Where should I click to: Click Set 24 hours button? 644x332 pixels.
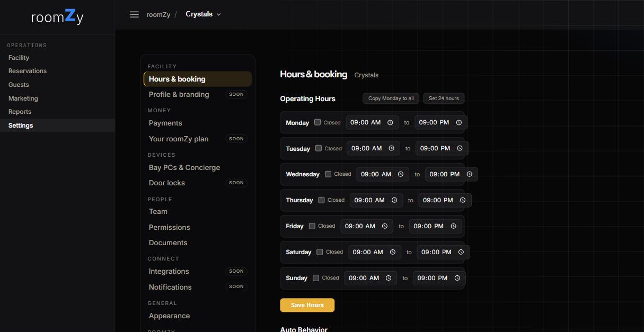444,98
